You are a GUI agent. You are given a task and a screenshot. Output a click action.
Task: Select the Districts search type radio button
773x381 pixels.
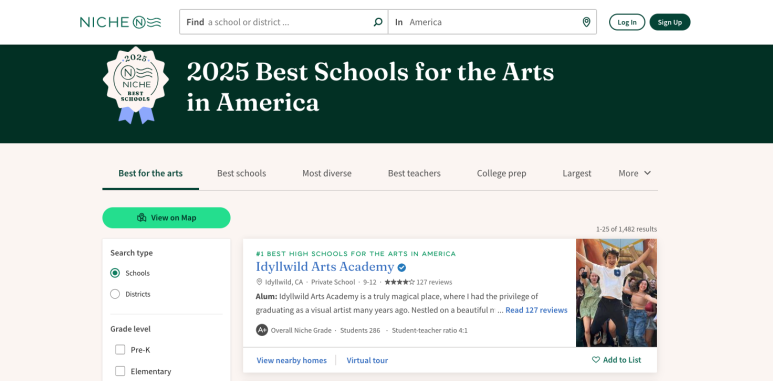115,294
